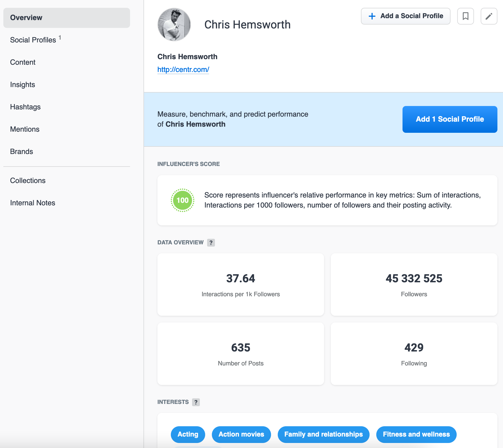Click Add a Social Profile button
This screenshot has height=448, width=503.
pyautogui.click(x=405, y=16)
